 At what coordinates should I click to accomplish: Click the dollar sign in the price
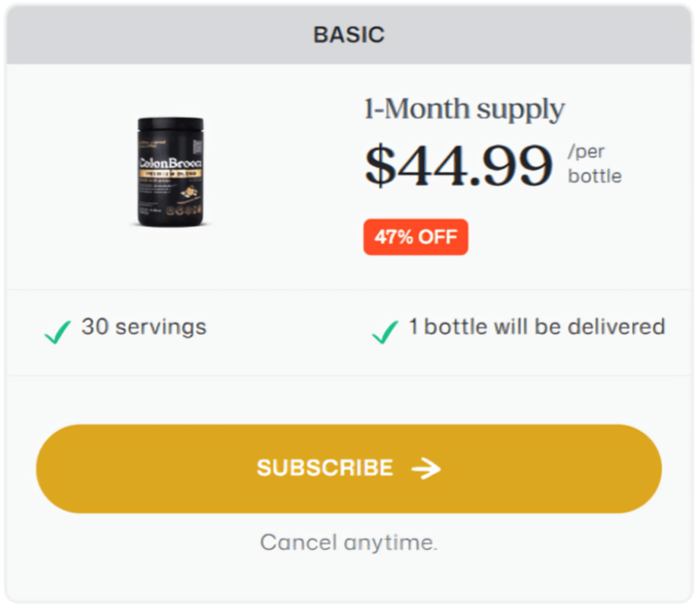[x=379, y=167]
